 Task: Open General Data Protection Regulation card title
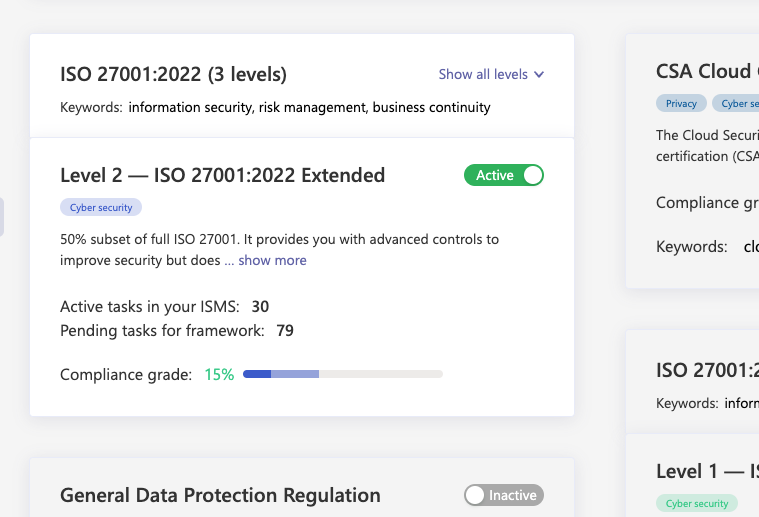click(x=220, y=495)
